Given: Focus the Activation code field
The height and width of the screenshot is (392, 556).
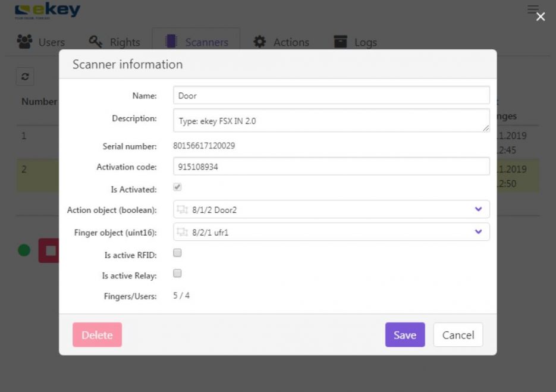Looking at the screenshot, I should tap(332, 167).
